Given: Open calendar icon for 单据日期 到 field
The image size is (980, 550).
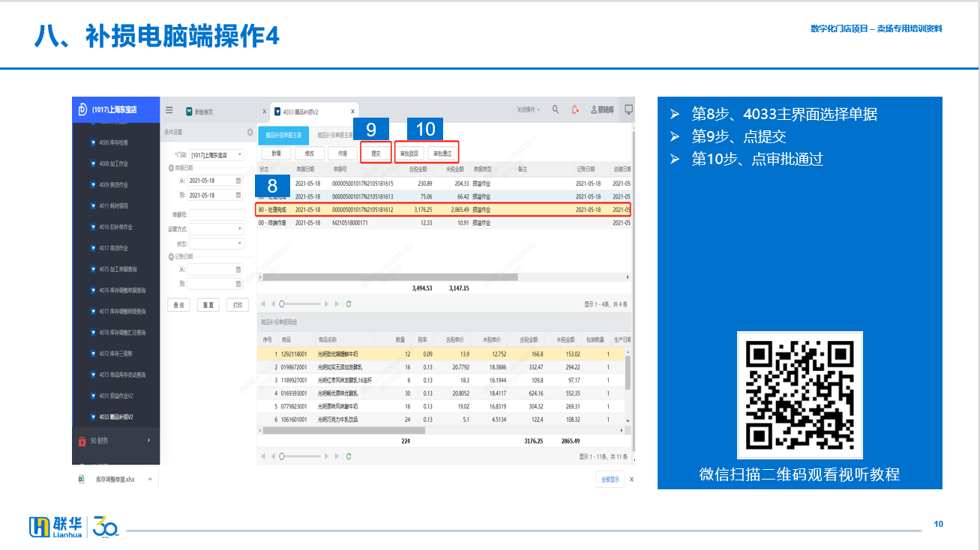Looking at the screenshot, I should click(x=238, y=195).
